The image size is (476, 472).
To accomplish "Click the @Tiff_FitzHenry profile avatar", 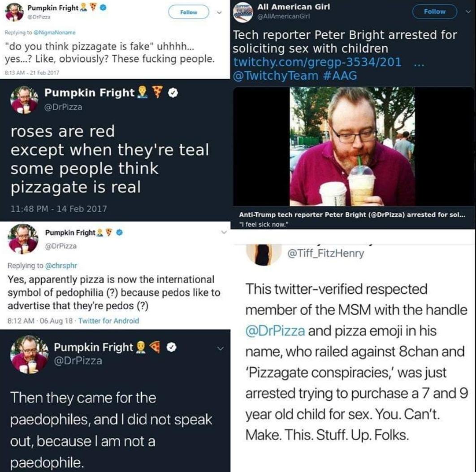I will (x=264, y=254).
